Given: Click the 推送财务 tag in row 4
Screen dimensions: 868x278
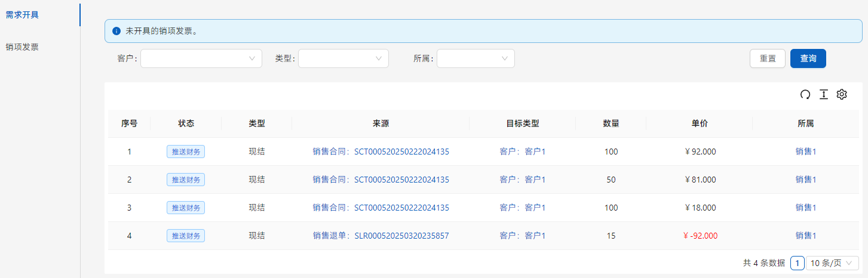Looking at the screenshot, I should [x=186, y=236].
